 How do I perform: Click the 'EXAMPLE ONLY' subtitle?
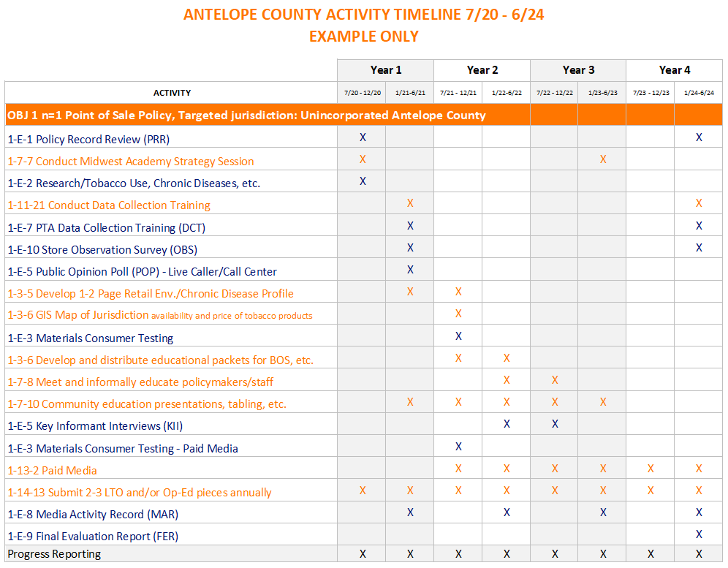pos(363,37)
